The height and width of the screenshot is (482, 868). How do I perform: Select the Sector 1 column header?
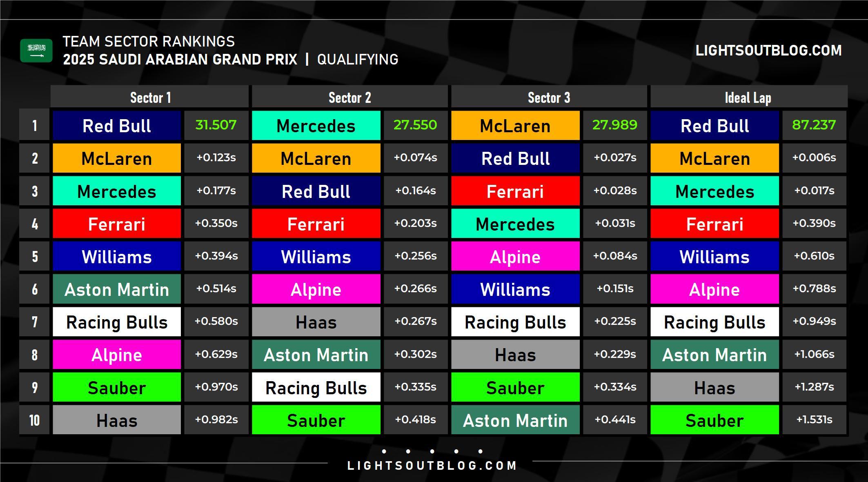point(150,98)
